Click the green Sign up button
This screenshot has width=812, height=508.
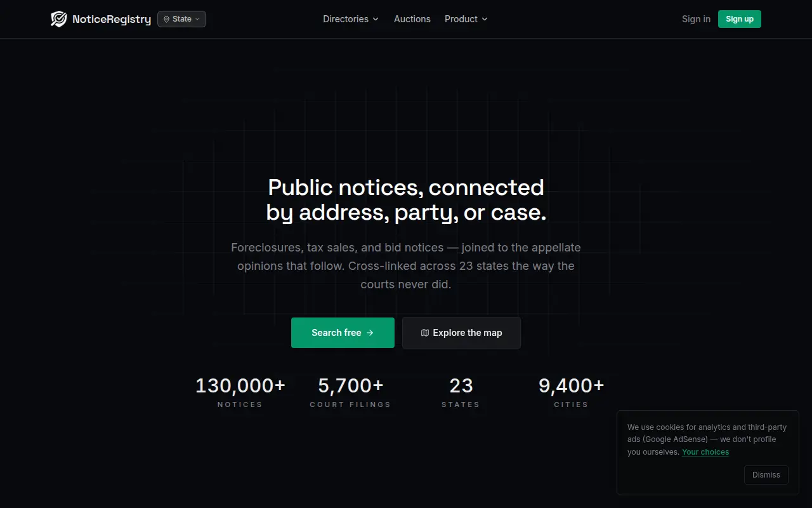pyautogui.click(x=740, y=19)
